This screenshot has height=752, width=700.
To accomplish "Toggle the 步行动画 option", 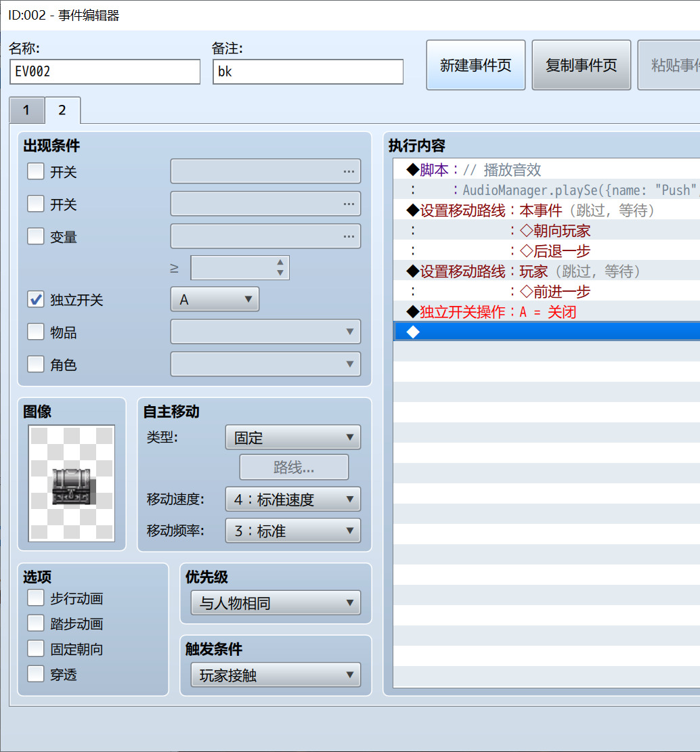I will click(x=35, y=598).
